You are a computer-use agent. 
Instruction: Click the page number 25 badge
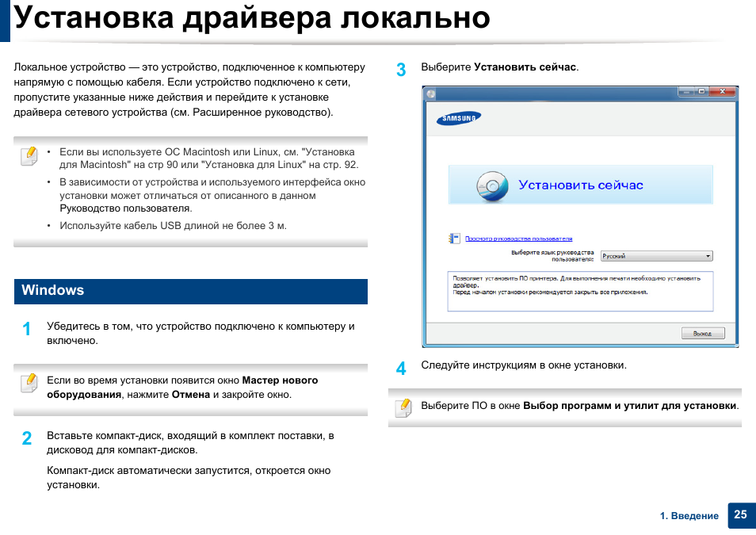[x=740, y=514]
